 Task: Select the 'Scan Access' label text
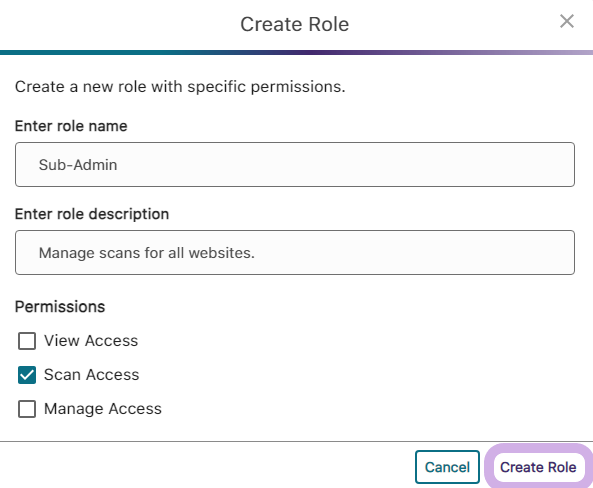[x=92, y=375]
